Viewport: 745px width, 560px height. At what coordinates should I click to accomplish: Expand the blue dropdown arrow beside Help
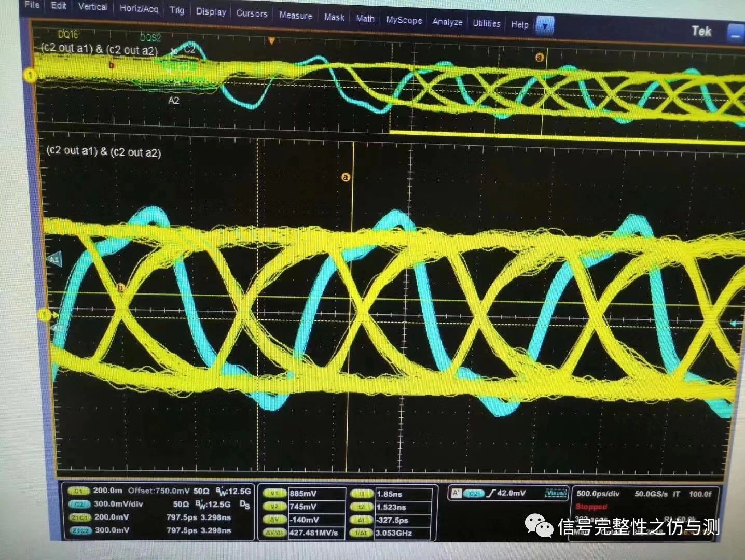click(x=545, y=25)
